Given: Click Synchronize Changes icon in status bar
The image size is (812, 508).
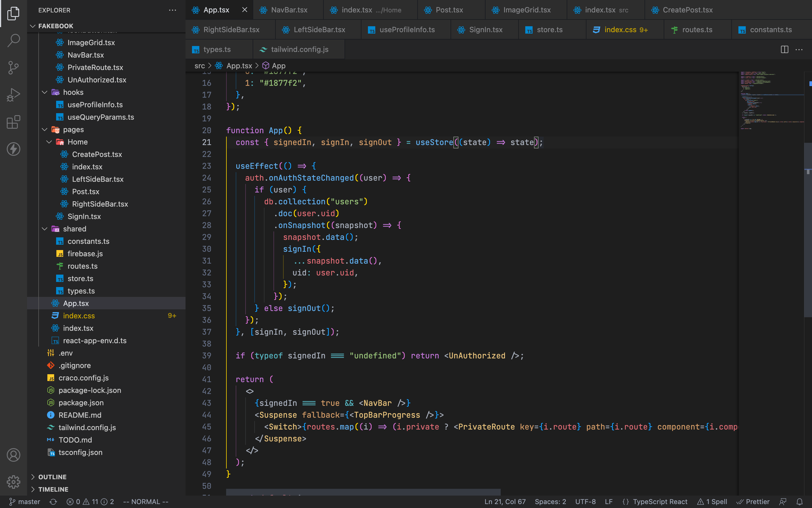Looking at the screenshot, I should click(53, 502).
